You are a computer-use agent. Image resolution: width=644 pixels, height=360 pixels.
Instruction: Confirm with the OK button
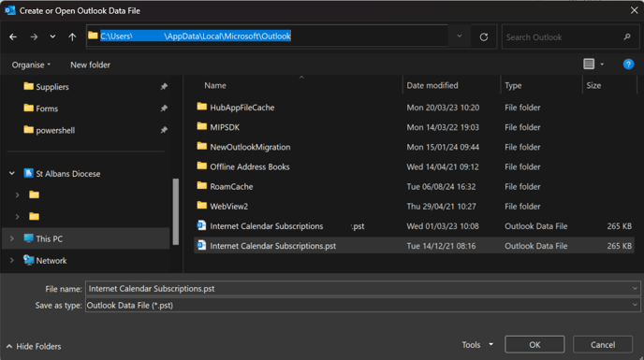pos(534,344)
